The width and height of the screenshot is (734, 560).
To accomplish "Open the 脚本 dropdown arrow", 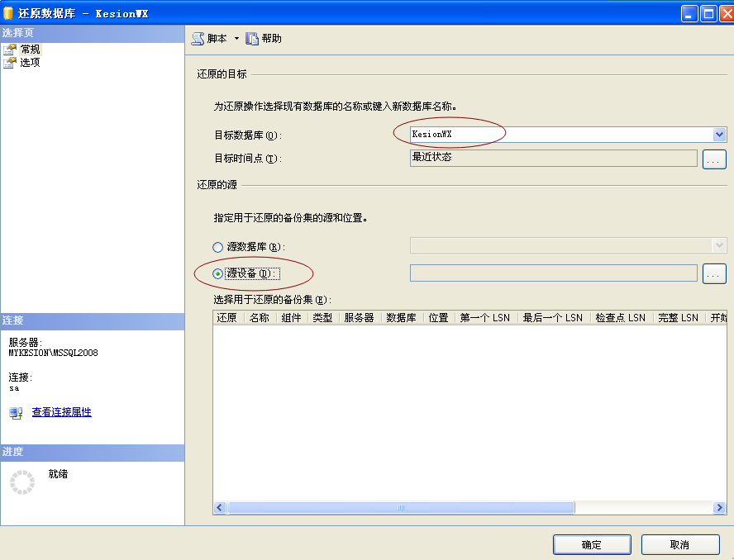I will point(236,39).
